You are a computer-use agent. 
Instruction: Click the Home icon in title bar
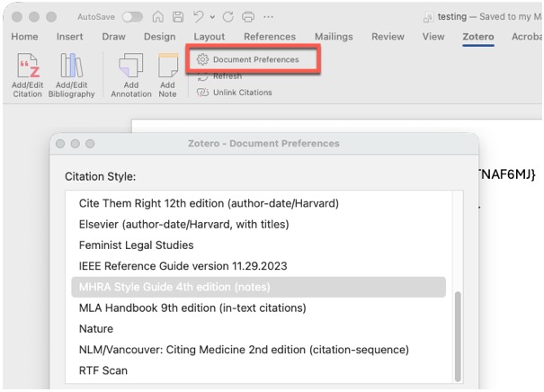pos(158,17)
